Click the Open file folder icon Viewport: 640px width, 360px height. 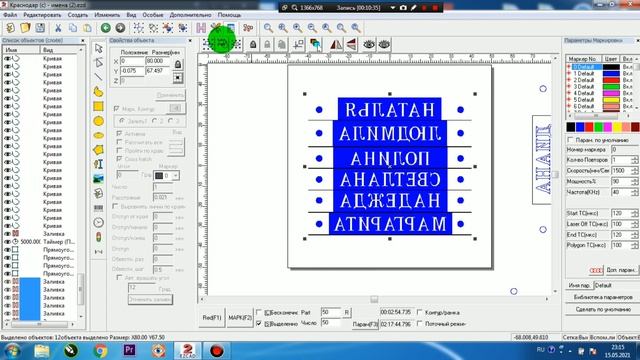coord(25,28)
